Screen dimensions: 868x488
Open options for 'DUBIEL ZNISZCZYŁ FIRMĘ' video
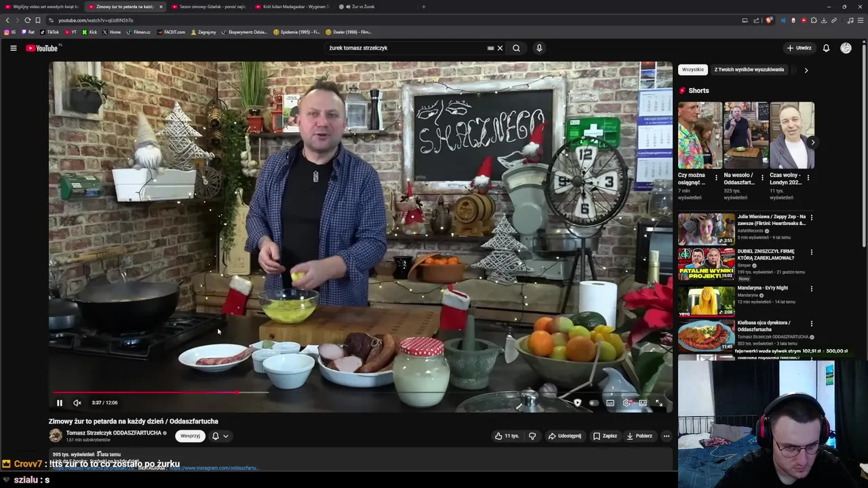tap(811, 252)
